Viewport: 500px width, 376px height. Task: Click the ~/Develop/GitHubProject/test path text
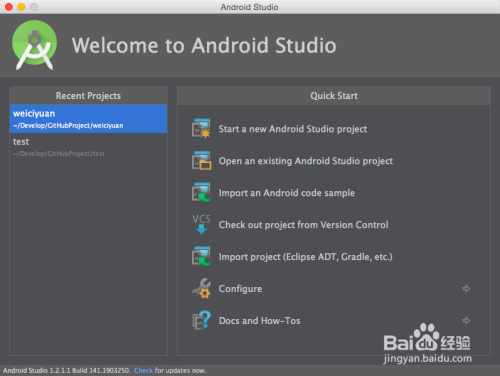click(x=59, y=154)
